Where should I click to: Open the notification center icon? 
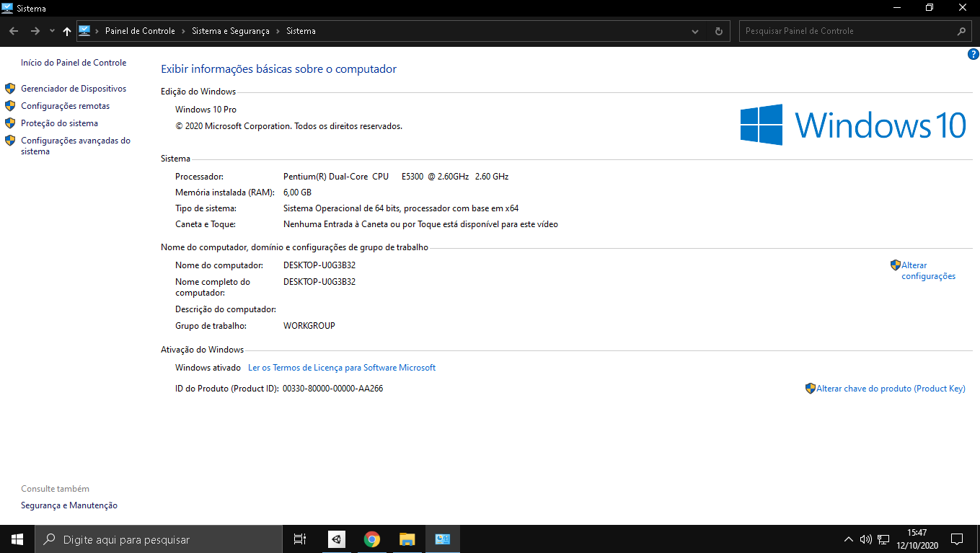(x=957, y=539)
